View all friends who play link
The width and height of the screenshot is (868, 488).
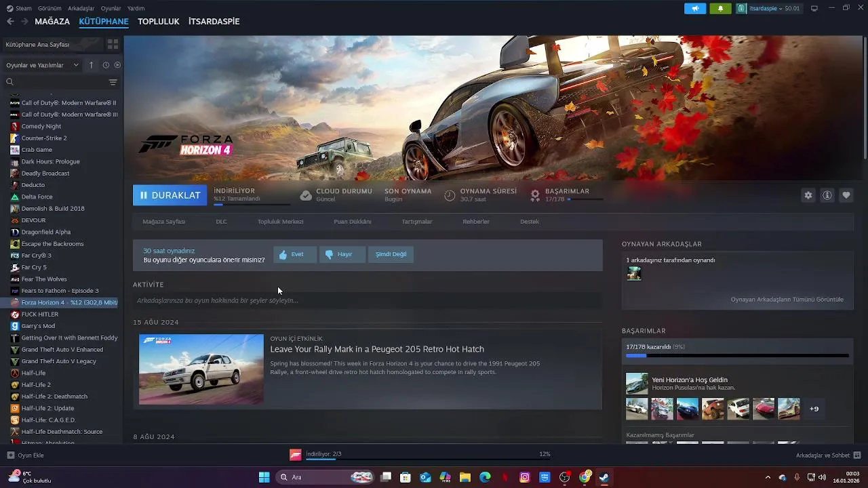pyautogui.click(x=787, y=300)
